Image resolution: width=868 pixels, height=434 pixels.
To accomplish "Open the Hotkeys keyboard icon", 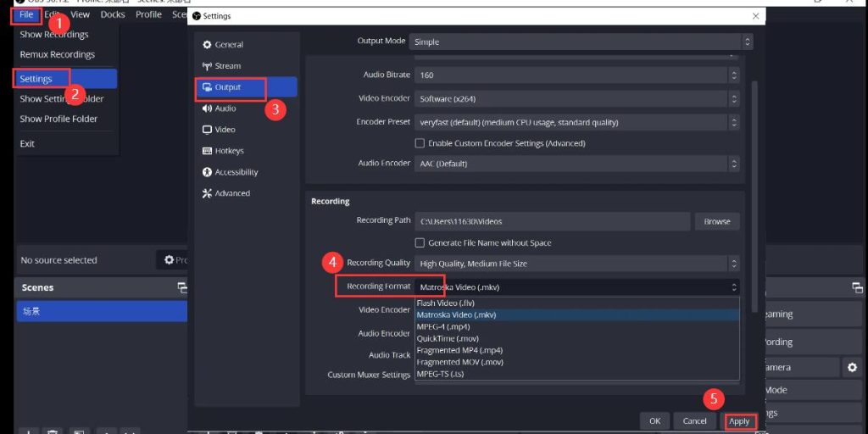I will coord(208,151).
